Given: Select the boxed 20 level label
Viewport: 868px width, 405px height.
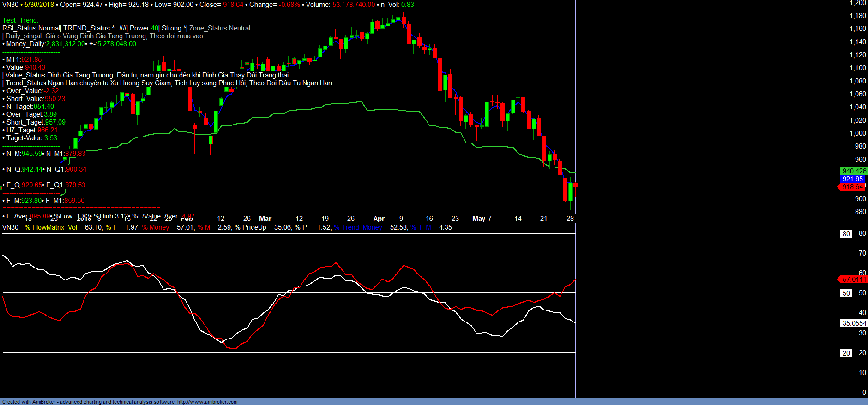Looking at the screenshot, I should [846, 353].
